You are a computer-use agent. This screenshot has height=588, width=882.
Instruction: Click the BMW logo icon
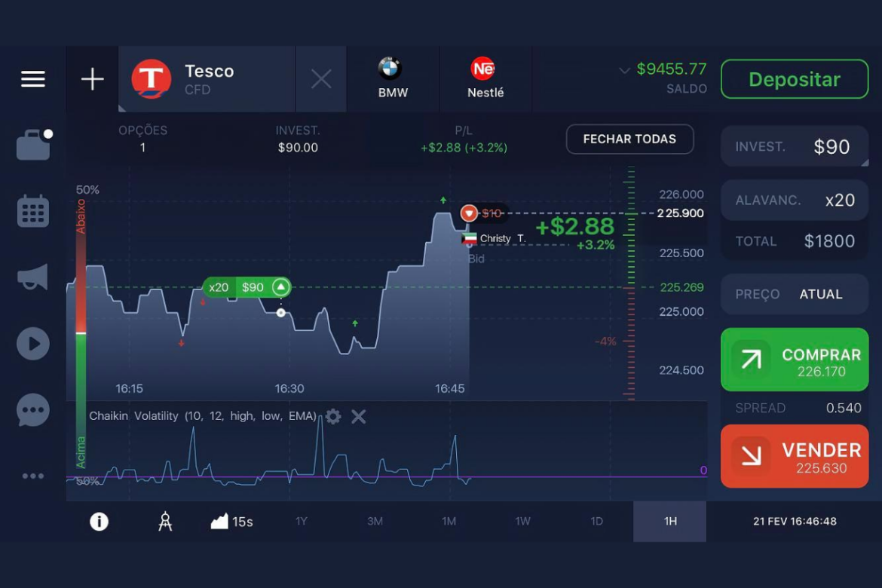(389, 69)
